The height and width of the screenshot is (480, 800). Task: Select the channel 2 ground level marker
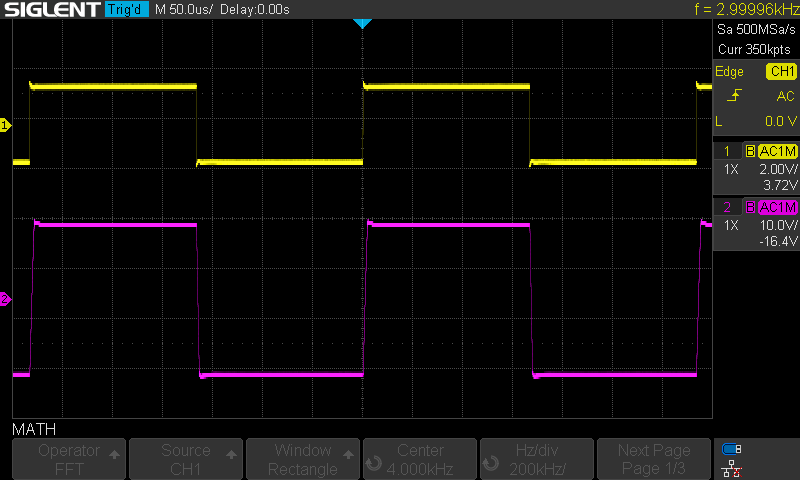(5, 299)
